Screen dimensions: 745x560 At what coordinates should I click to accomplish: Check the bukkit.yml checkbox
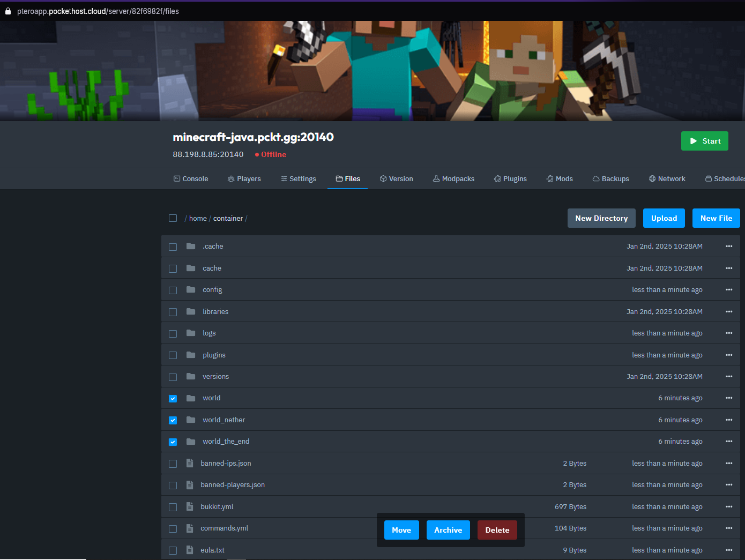coord(173,507)
